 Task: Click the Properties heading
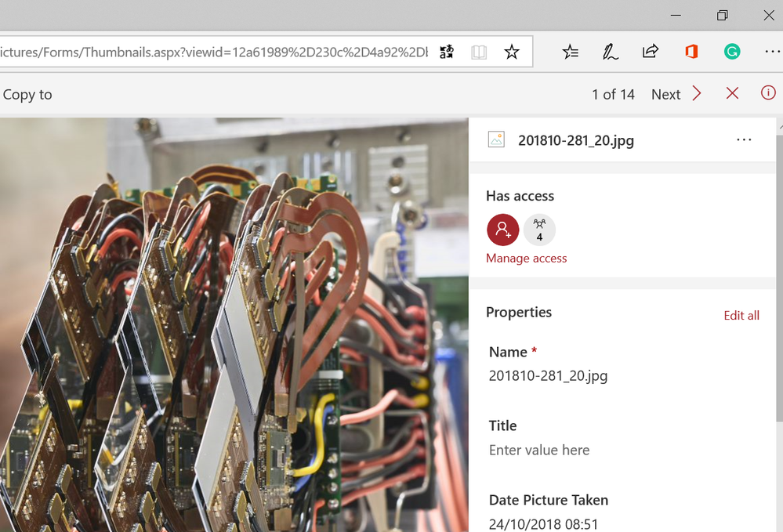click(x=519, y=313)
